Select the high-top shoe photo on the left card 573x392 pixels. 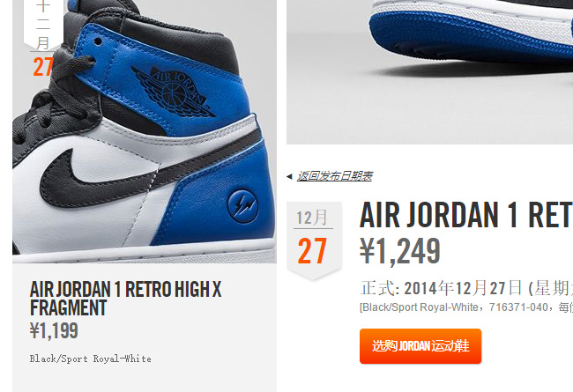[x=145, y=131]
